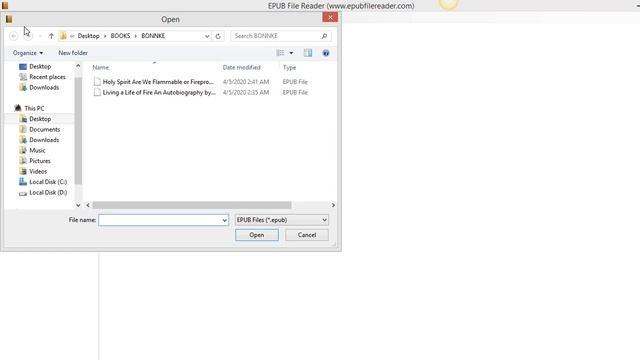Viewport: 640px width, 360px height.
Task: Select Desktop under This PC
Action: coord(40,119)
